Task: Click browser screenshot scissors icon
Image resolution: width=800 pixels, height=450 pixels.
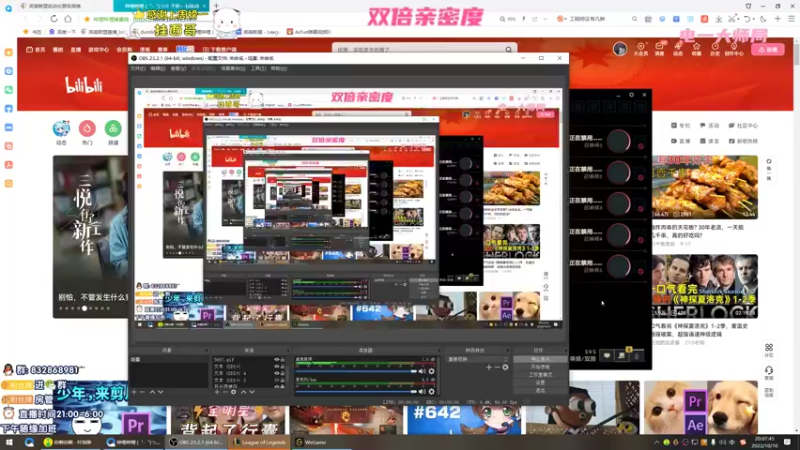Action: click(732, 19)
